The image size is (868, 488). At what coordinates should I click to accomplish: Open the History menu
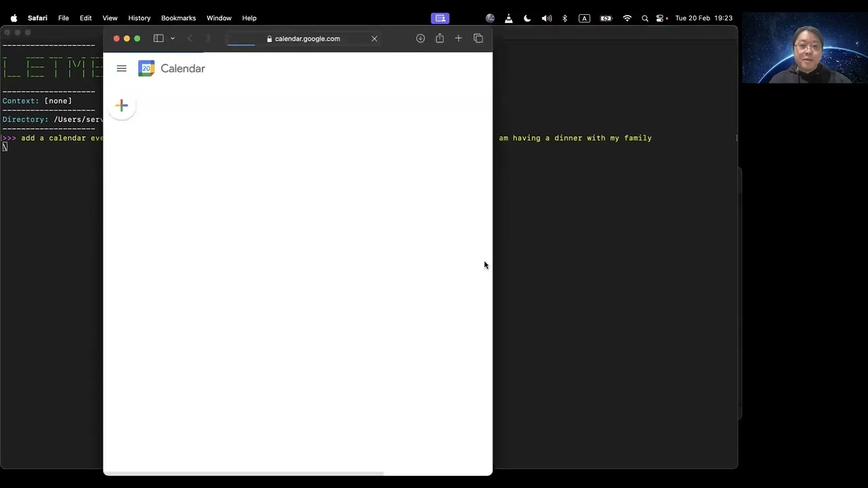(139, 18)
